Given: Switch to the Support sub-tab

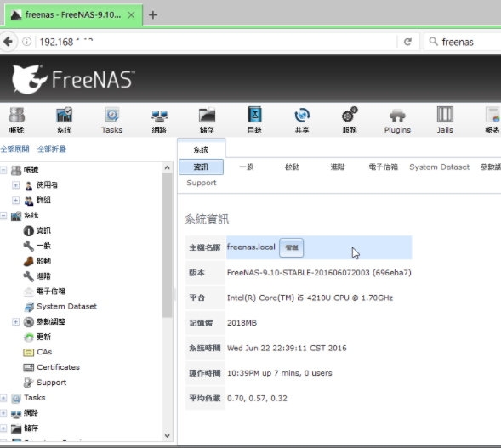Looking at the screenshot, I should tap(202, 183).
